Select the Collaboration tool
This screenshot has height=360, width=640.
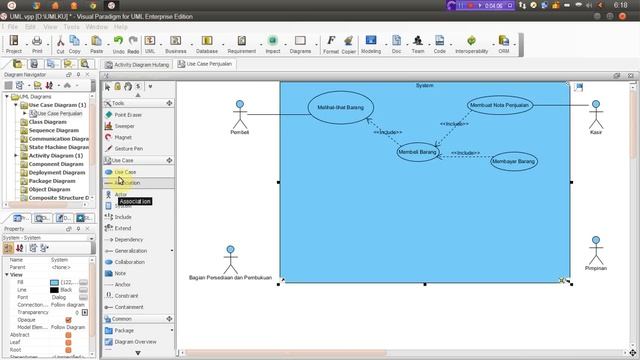tap(138, 262)
